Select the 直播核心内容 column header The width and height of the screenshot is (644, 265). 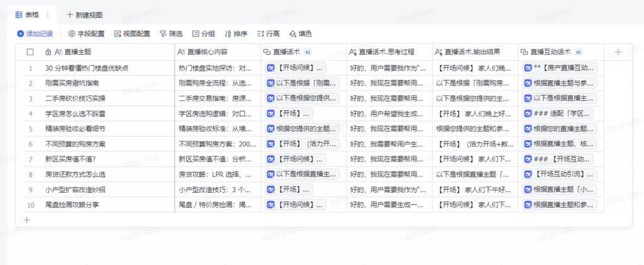(x=218, y=52)
